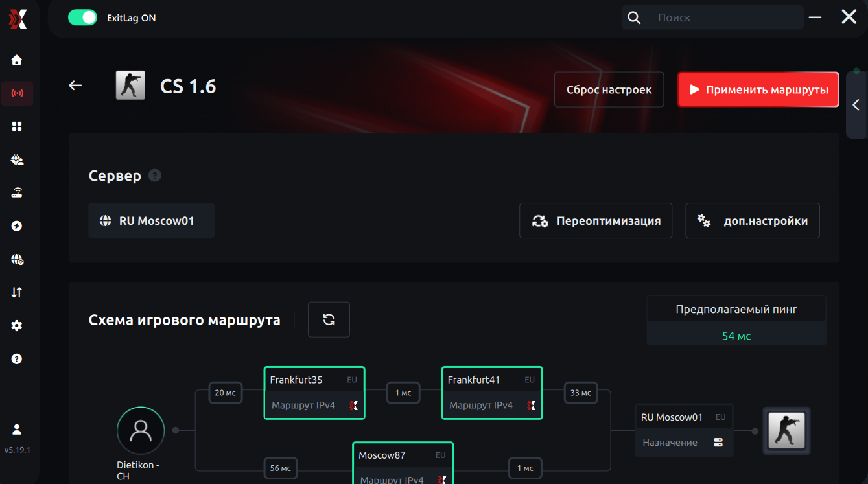Open the apps grid icon in sidebar
Viewport: 868px width, 484px height.
(x=17, y=126)
